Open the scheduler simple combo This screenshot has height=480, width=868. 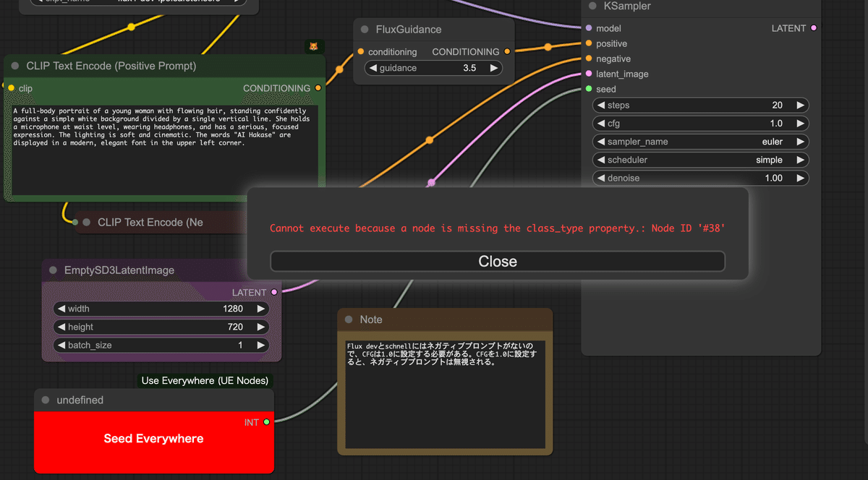[700, 160]
